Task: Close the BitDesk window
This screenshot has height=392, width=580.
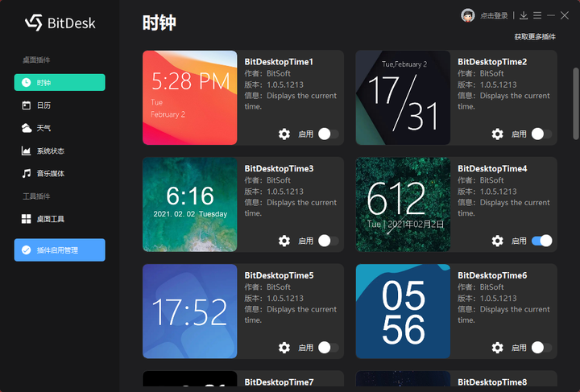Action: pos(565,15)
